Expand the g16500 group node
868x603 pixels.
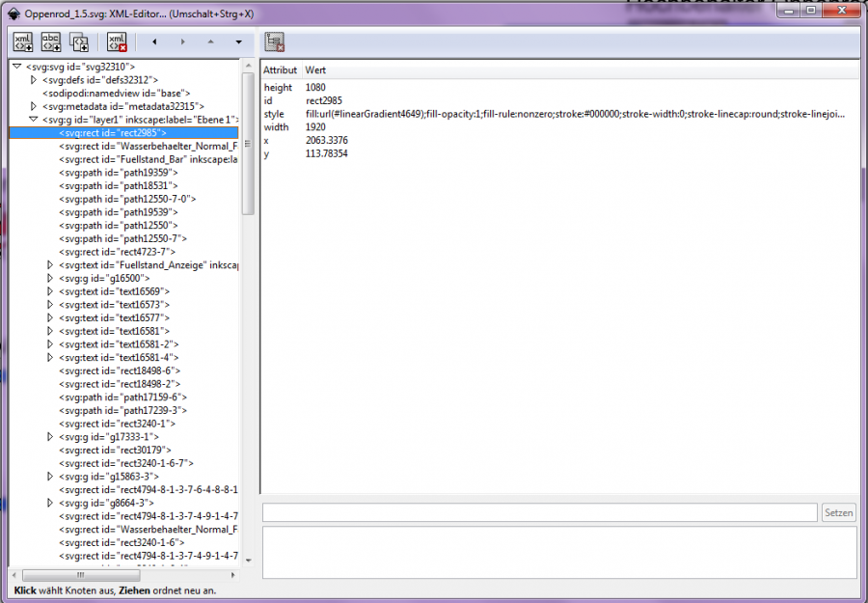click(x=48, y=278)
